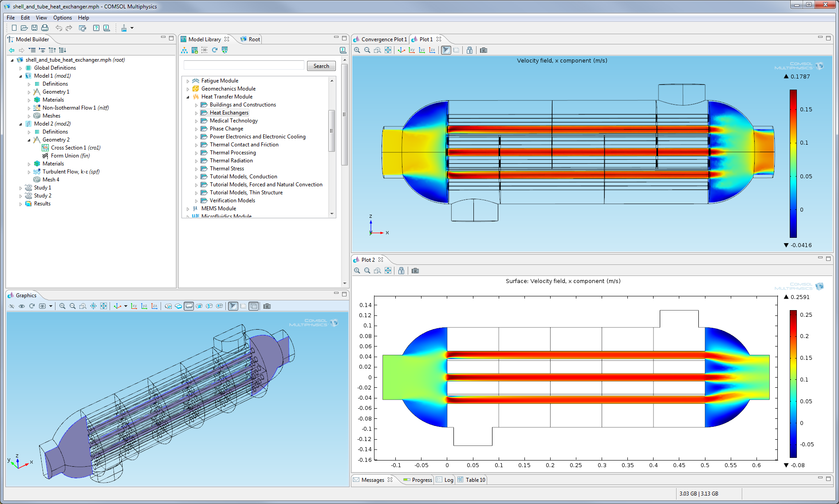Save the model using the Save icon
Viewport: 839px width, 504px height.
[x=34, y=28]
